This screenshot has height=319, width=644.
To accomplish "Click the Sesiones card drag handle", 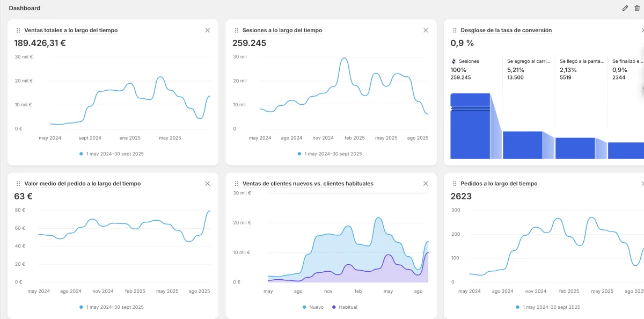I will [x=237, y=31].
